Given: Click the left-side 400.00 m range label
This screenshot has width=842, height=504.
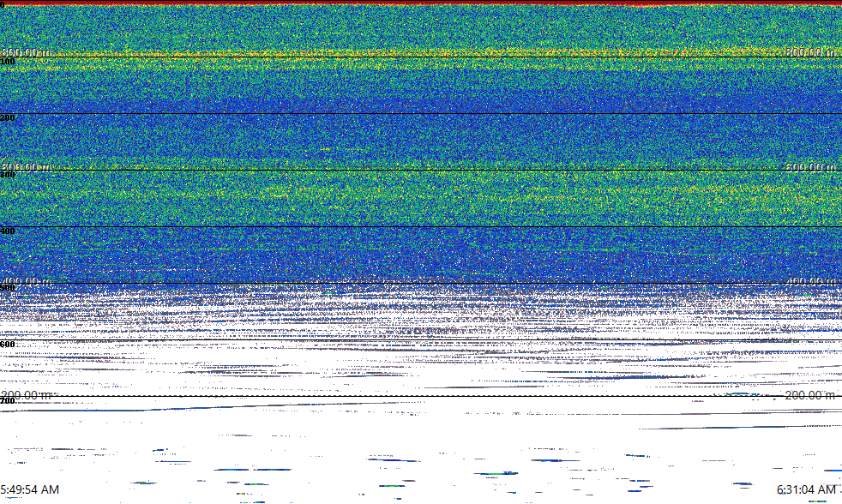Looking at the screenshot, I should [x=27, y=281].
